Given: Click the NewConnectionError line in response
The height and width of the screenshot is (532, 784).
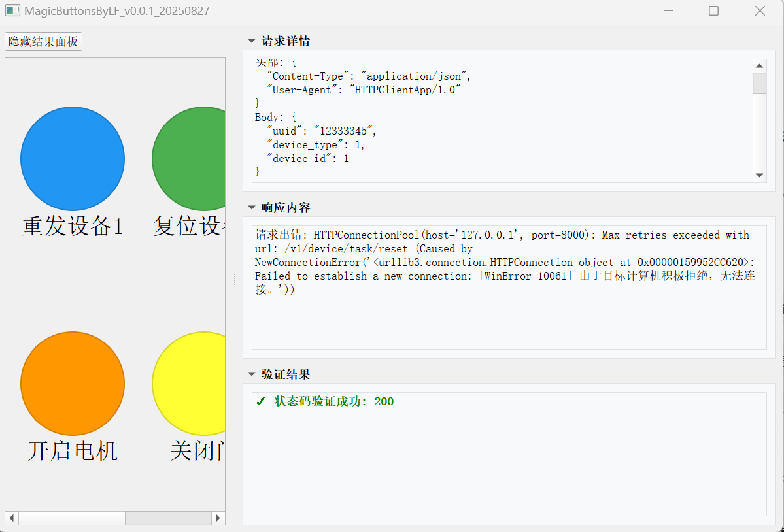Looking at the screenshot, I should (x=505, y=263).
